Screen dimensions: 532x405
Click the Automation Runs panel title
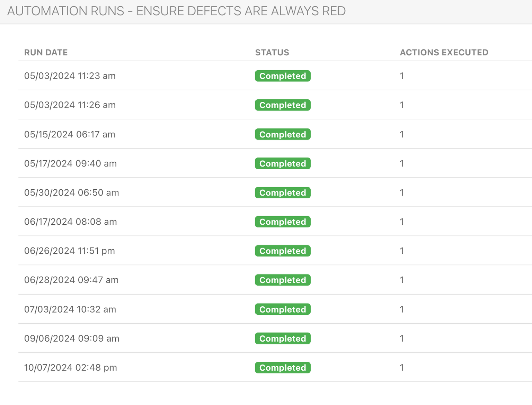tap(176, 11)
